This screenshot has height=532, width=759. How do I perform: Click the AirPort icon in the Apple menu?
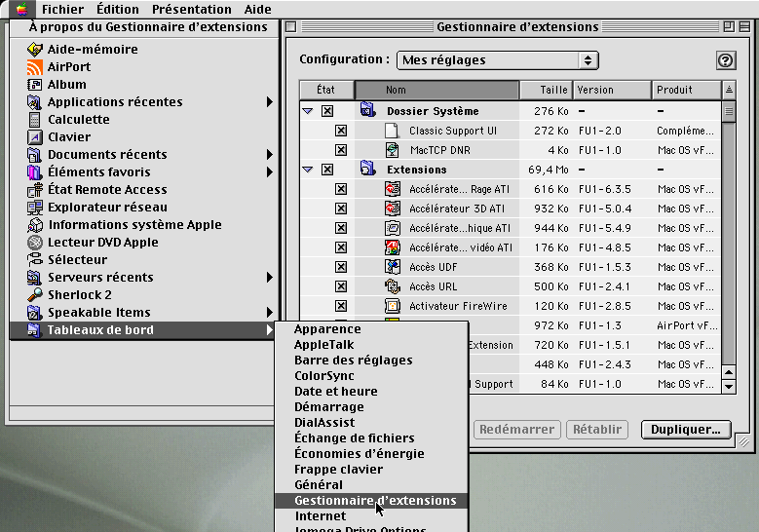click(x=35, y=67)
